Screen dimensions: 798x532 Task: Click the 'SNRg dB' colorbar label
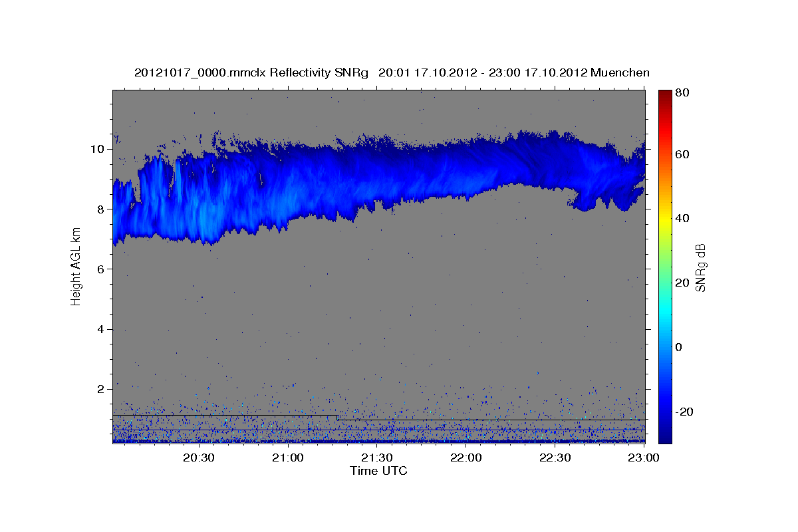click(x=700, y=267)
